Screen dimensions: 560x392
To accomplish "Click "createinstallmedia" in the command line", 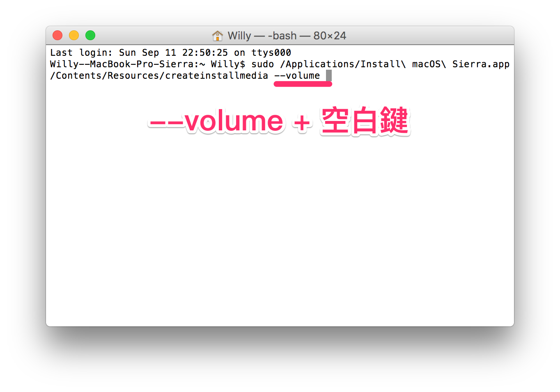I will (217, 75).
